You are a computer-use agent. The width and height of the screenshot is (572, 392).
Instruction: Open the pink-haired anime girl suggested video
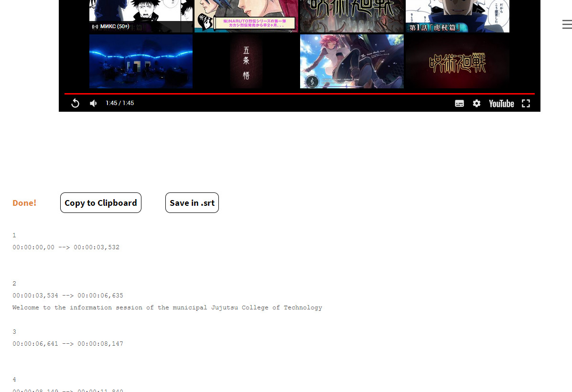coord(352,61)
